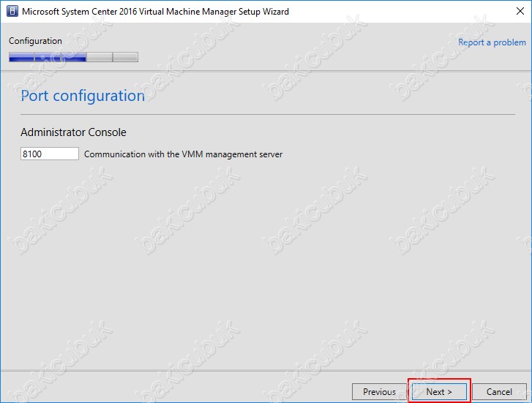Click 'Communication with the VMM management server' text
532x403 pixels.
point(183,154)
